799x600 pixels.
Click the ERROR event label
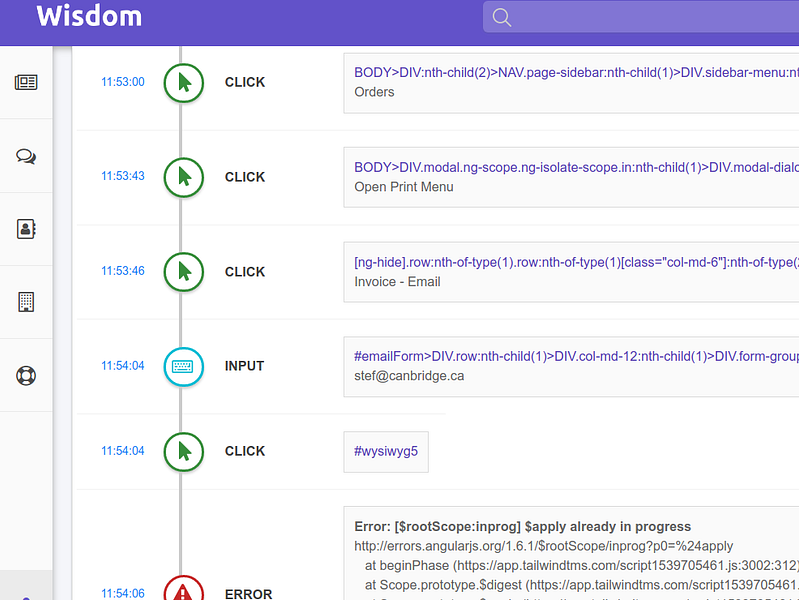tap(249, 594)
